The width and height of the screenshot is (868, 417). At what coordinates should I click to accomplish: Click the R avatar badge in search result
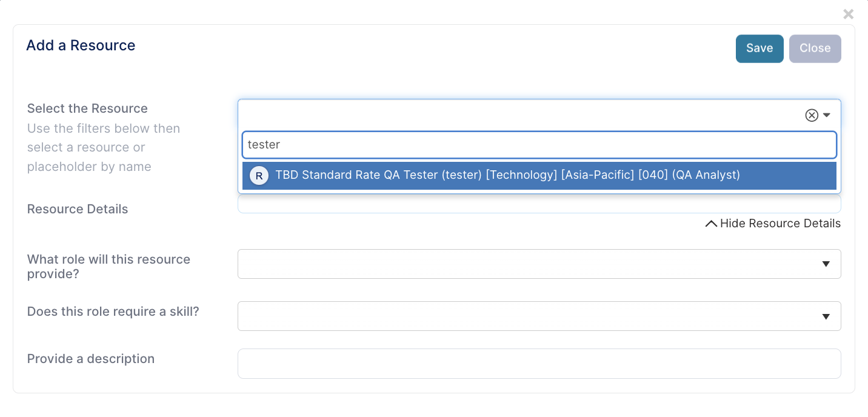pos(259,176)
